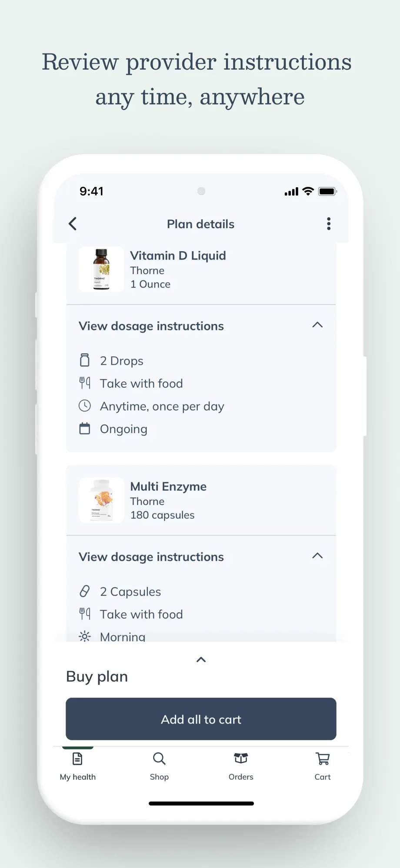Tap the My health document icon
This screenshot has height=868, width=400.
[77, 759]
